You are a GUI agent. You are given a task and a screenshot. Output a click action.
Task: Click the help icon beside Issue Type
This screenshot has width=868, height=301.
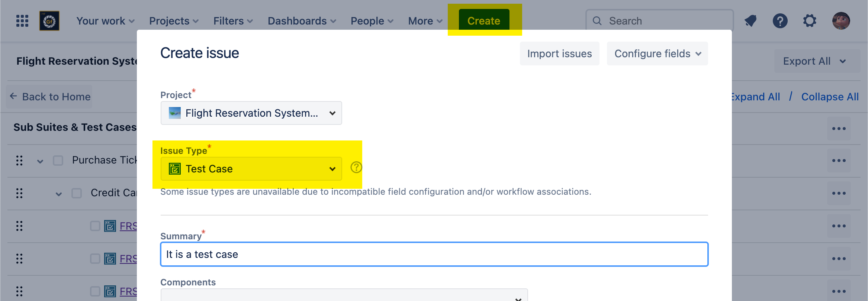coord(356,168)
